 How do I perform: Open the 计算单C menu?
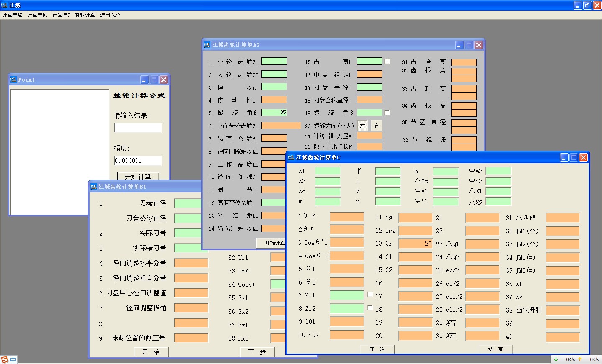coord(61,15)
